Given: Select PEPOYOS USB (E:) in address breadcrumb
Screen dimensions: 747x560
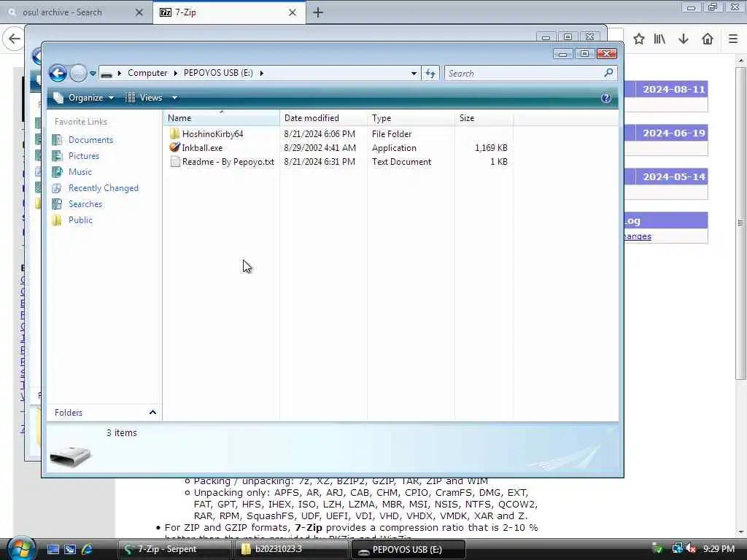Looking at the screenshot, I should (x=218, y=73).
